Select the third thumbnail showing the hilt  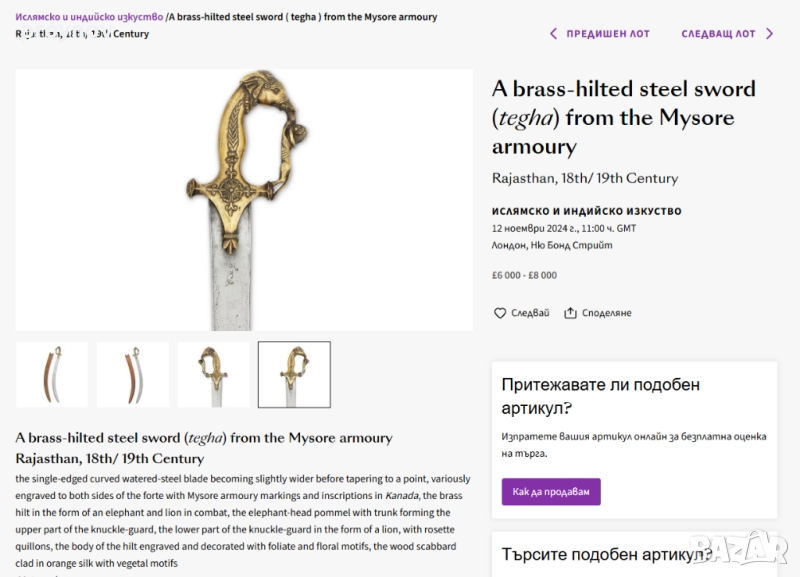(213, 375)
